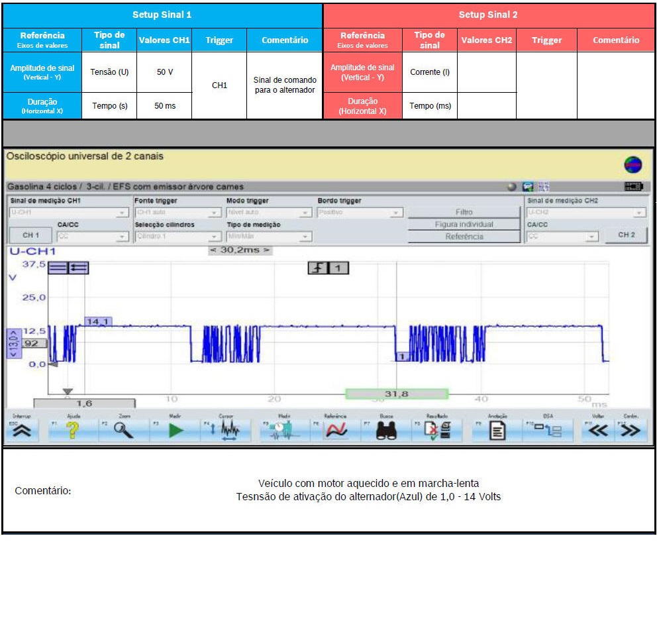Expand the Fonte trigger dropdown
This screenshot has width=657, height=644.
pyautogui.click(x=177, y=213)
